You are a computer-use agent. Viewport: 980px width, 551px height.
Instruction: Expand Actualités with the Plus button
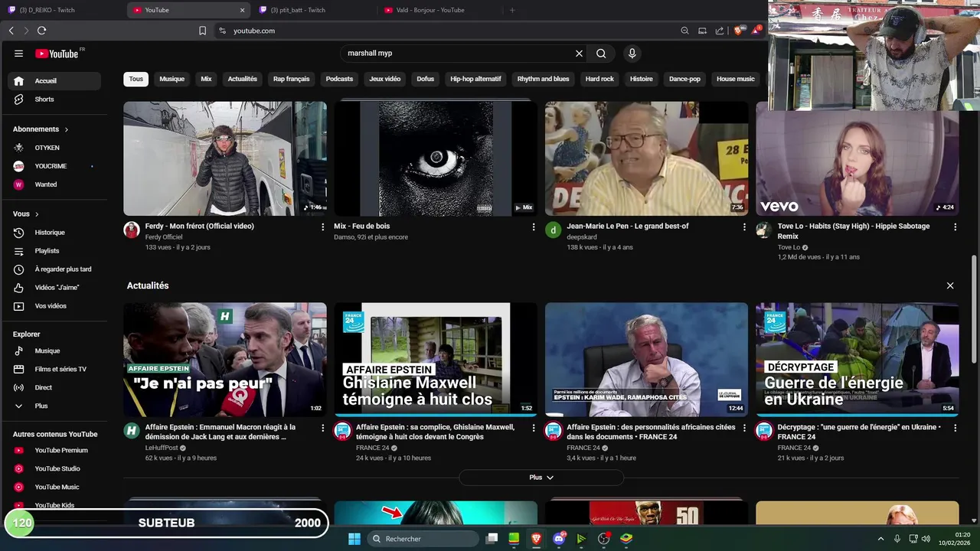point(541,478)
